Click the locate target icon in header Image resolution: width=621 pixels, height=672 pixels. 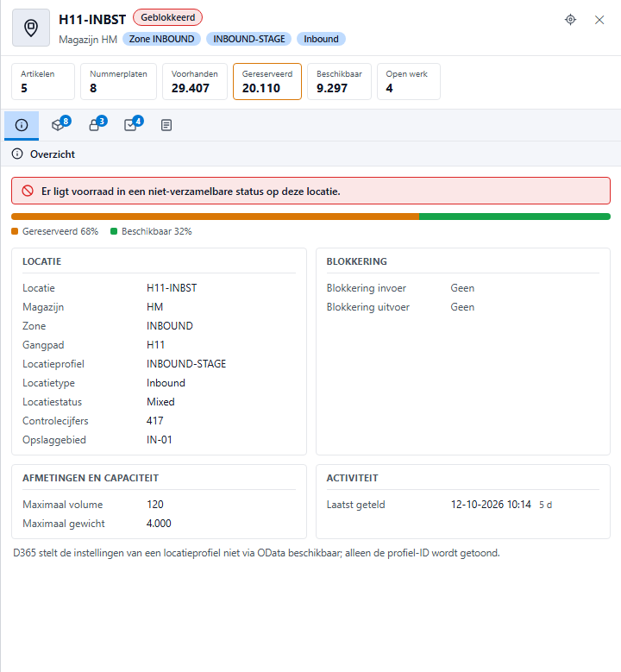[570, 20]
